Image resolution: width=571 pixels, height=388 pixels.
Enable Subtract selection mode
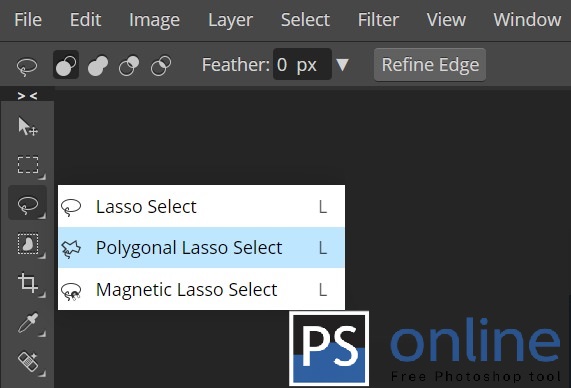pyautogui.click(x=129, y=66)
